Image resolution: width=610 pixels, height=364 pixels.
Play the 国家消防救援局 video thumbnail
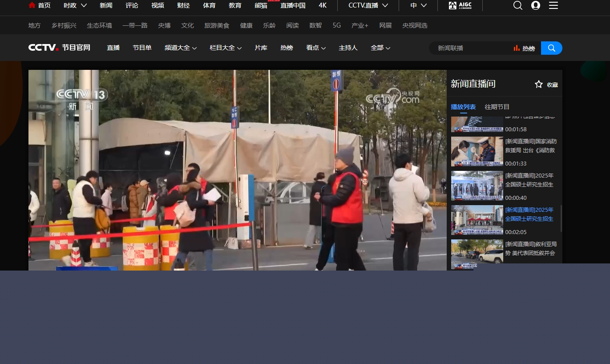(x=477, y=151)
